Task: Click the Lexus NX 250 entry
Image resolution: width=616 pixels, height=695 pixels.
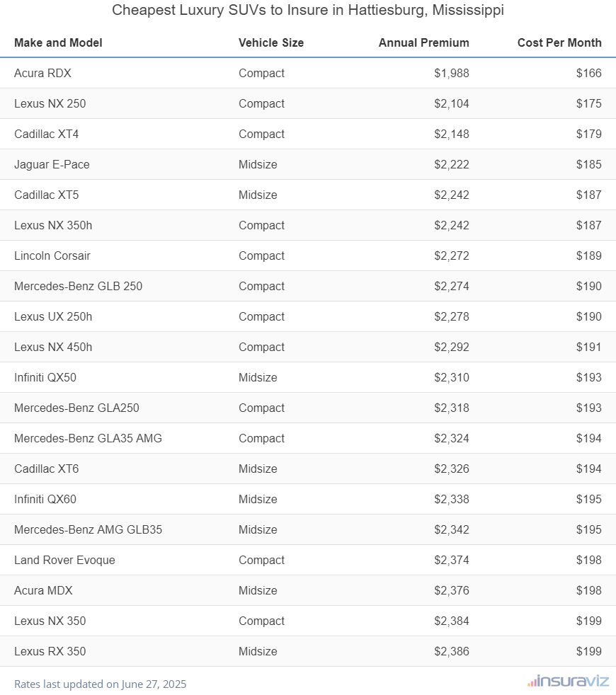Action: (50, 103)
